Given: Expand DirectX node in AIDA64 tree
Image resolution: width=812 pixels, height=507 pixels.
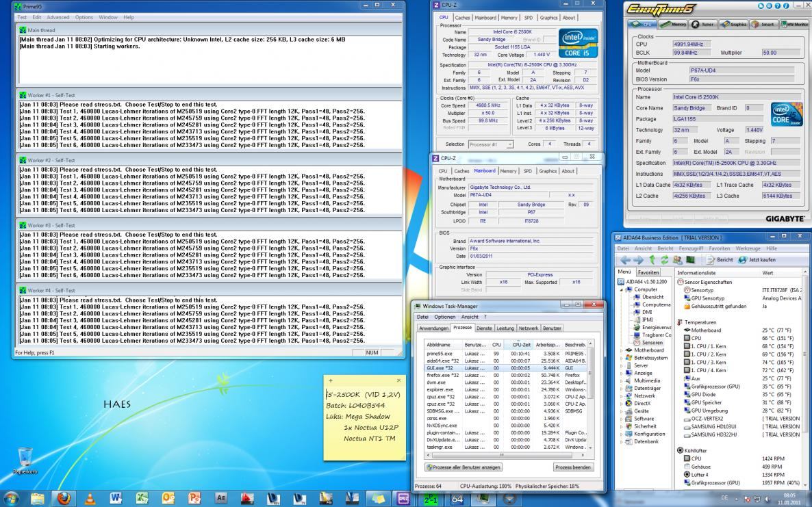Looking at the screenshot, I should (622, 404).
